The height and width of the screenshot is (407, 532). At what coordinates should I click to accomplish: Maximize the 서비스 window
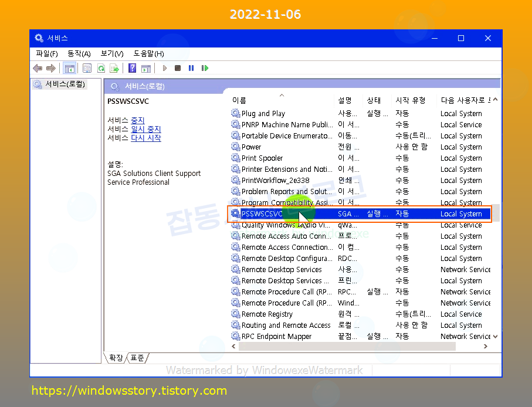461,38
